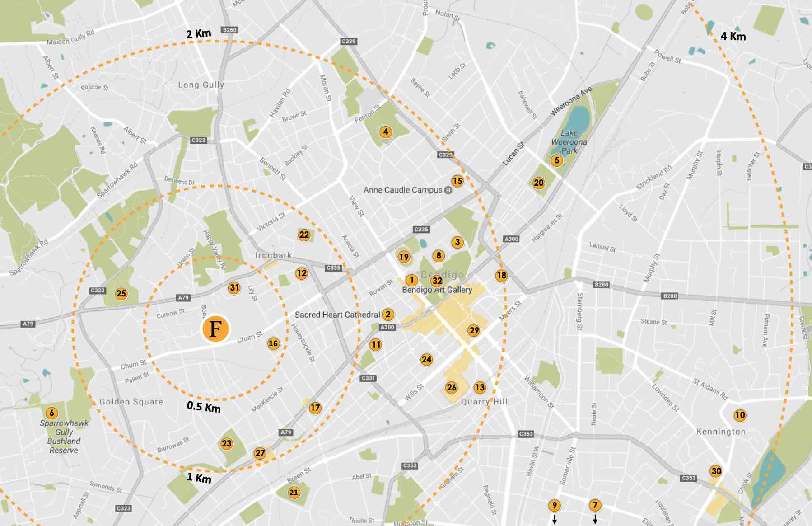Click marker 9 with the down arrow
The image size is (812, 526).
[x=554, y=505]
